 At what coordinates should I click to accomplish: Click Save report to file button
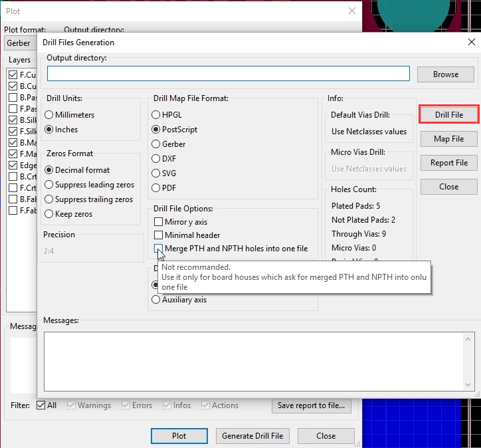tap(311, 405)
